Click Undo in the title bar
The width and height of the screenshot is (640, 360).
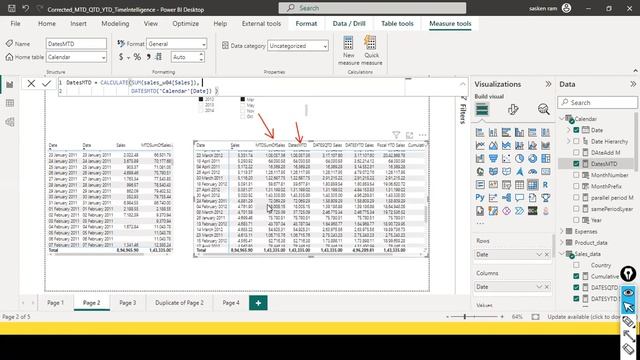click(26, 8)
